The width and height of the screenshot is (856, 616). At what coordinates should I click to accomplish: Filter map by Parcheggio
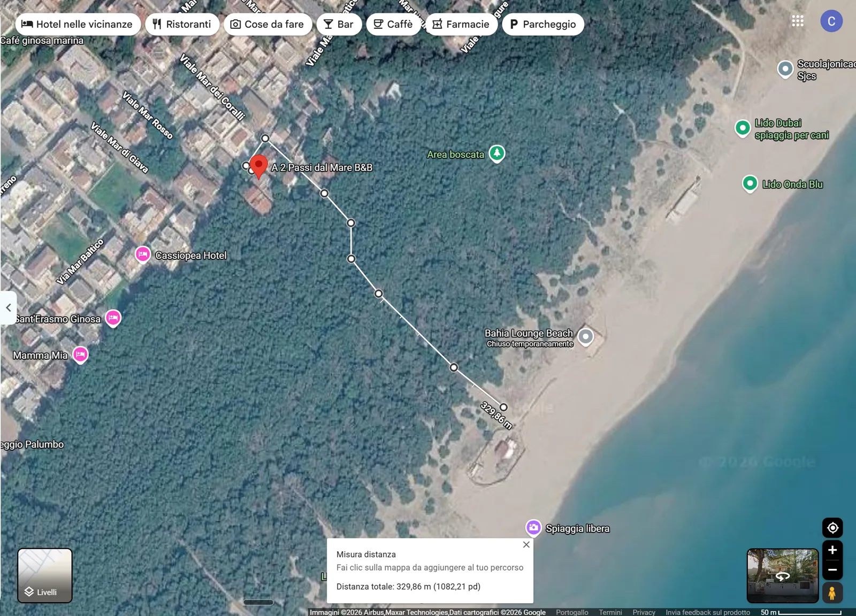click(543, 24)
